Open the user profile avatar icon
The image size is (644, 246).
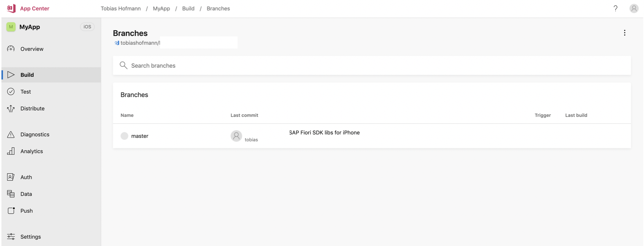(x=634, y=8)
